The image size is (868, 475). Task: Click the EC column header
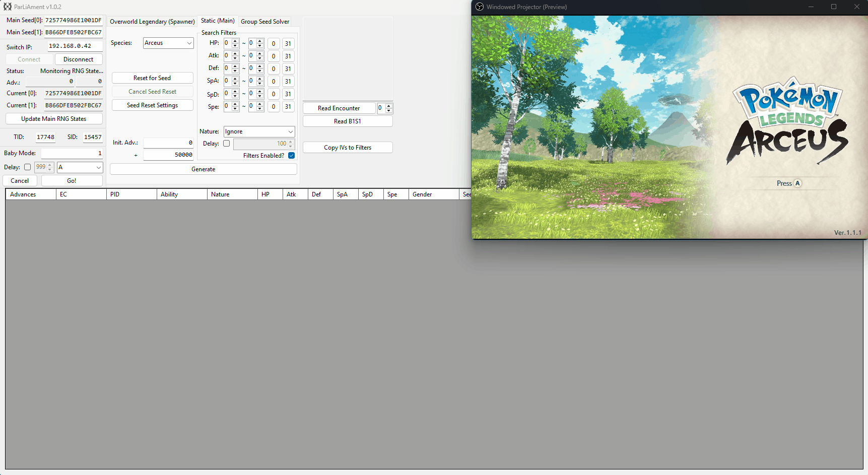(x=81, y=194)
